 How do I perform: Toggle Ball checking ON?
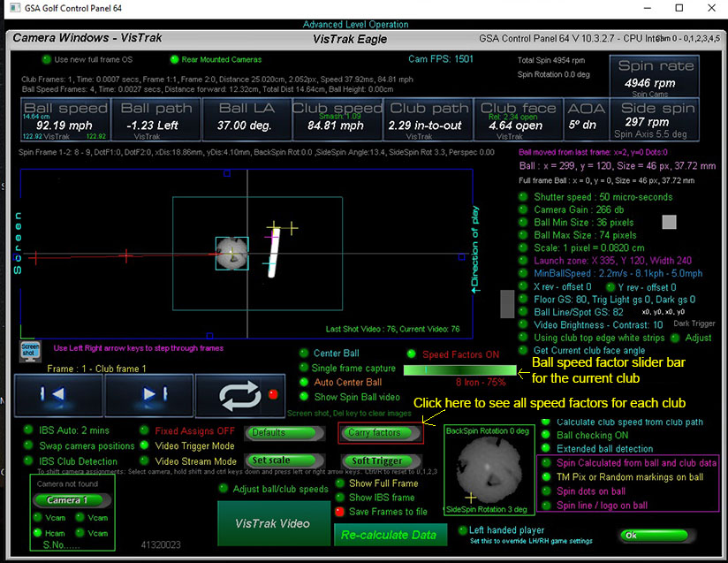(x=547, y=435)
